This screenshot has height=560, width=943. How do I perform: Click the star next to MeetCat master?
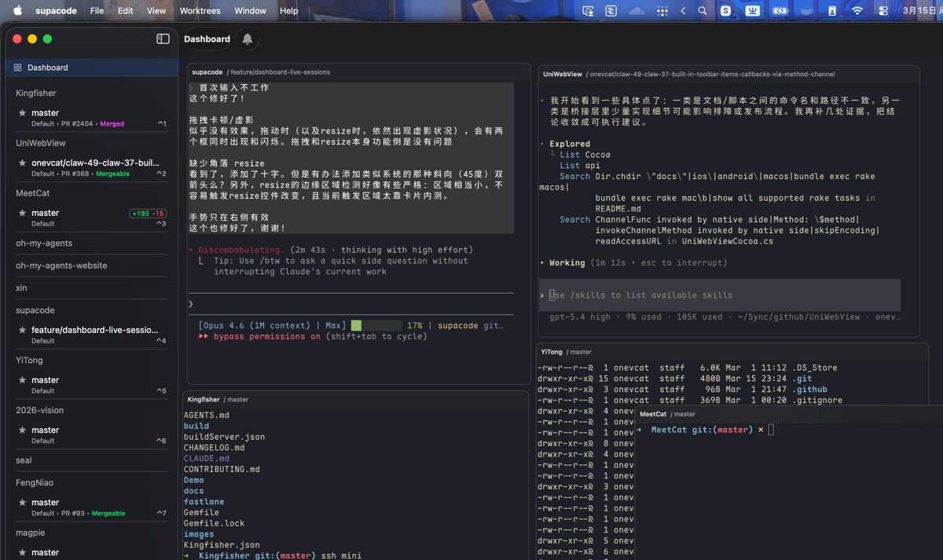[22, 213]
